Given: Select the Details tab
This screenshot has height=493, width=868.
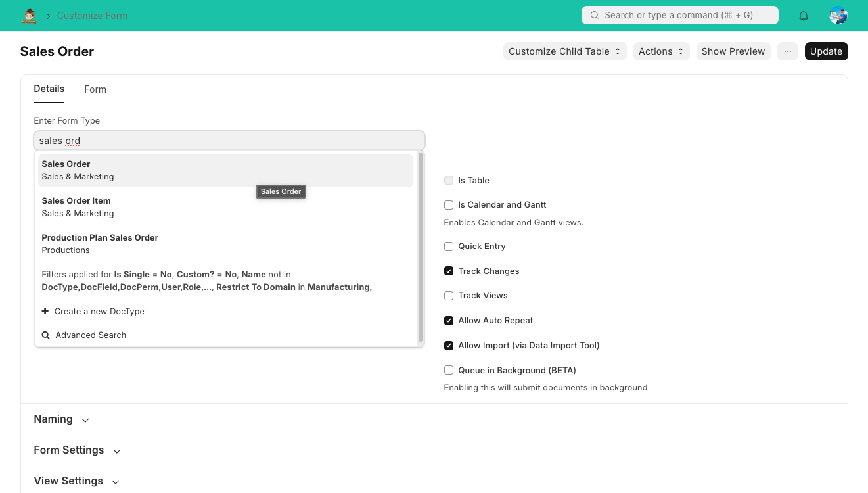Looking at the screenshot, I should 49,89.
